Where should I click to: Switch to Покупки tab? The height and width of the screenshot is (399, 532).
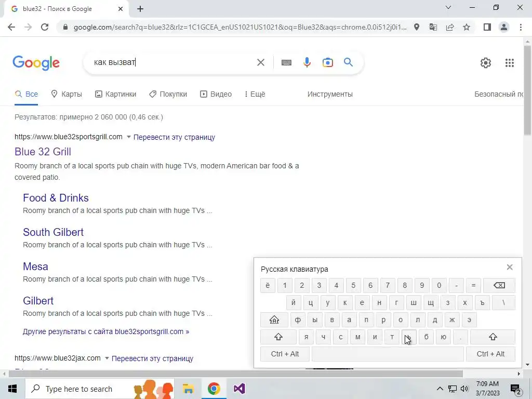(x=168, y=94)
